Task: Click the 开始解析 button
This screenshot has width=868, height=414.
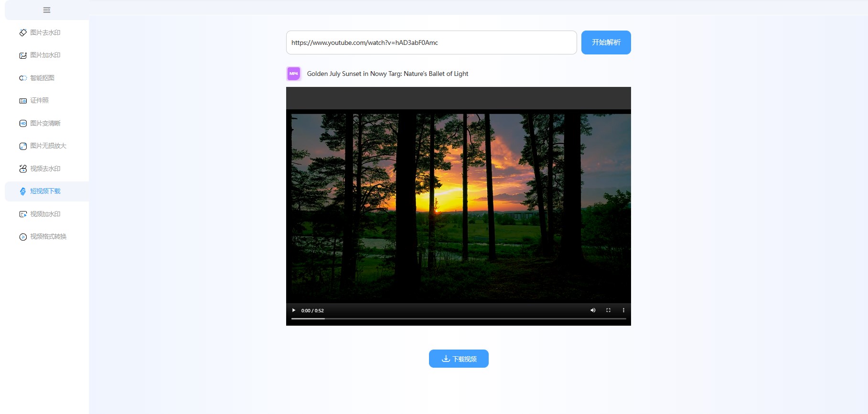Action: coord(606,42)
